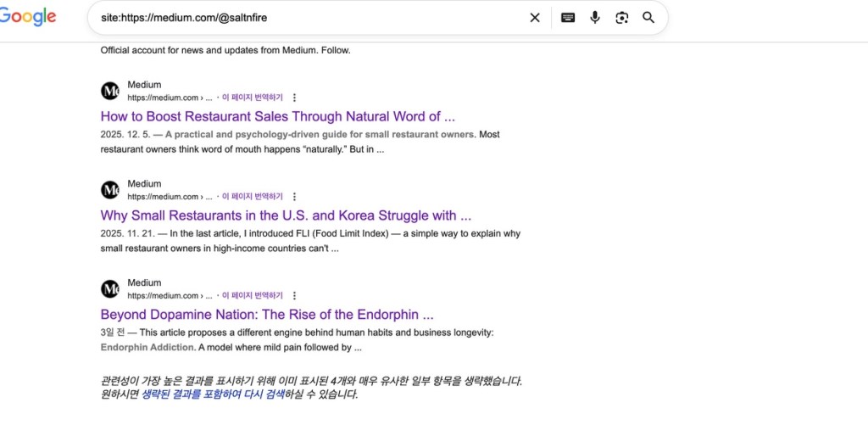Click the magnifier search button
868x436 pixels.
648,18
